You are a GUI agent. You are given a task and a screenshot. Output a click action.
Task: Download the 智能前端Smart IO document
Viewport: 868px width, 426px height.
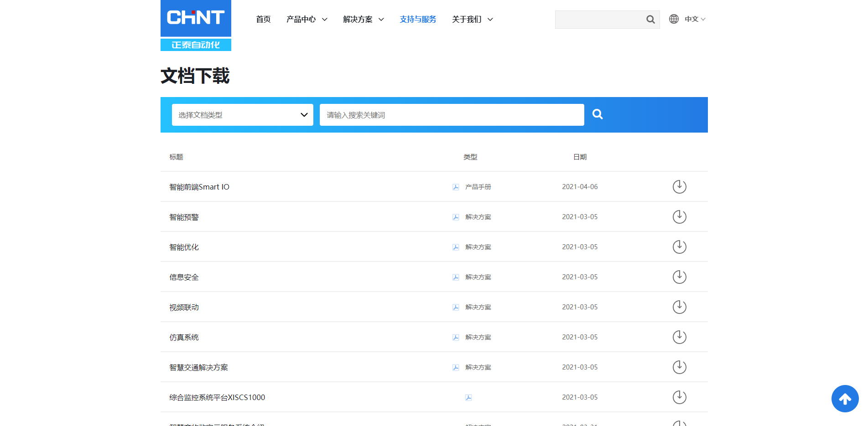(x=679, y=187)
